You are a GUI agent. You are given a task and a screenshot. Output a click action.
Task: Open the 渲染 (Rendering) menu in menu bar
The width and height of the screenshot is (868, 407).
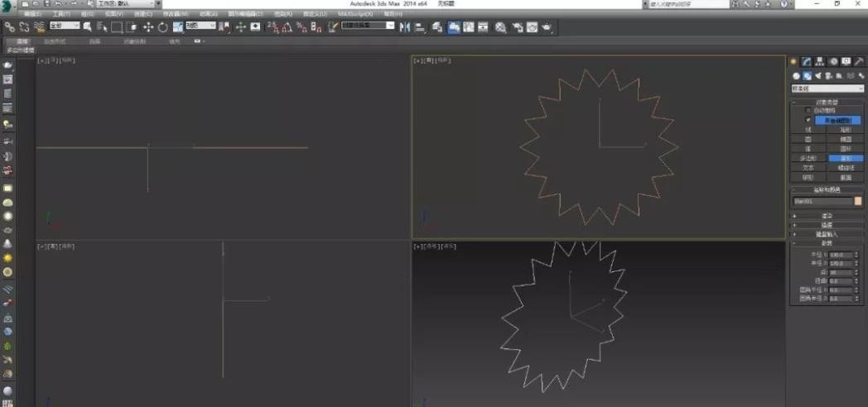coord(284,14)
